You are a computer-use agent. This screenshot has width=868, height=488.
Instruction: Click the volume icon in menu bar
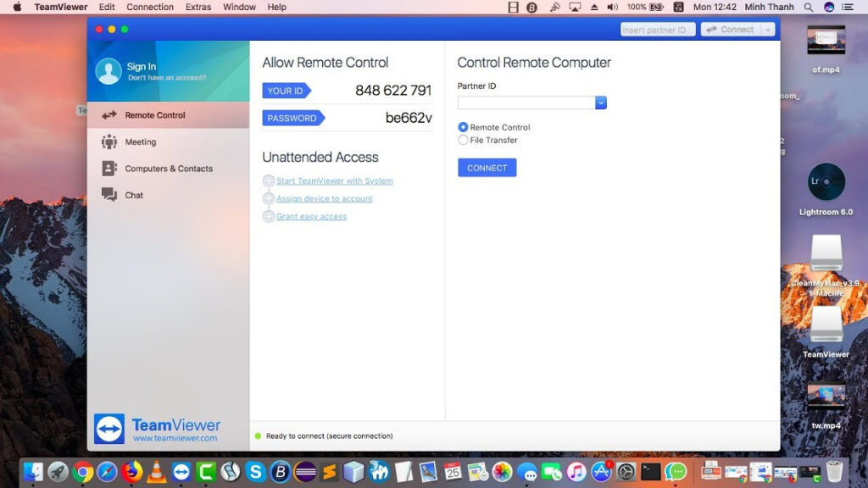612,7
